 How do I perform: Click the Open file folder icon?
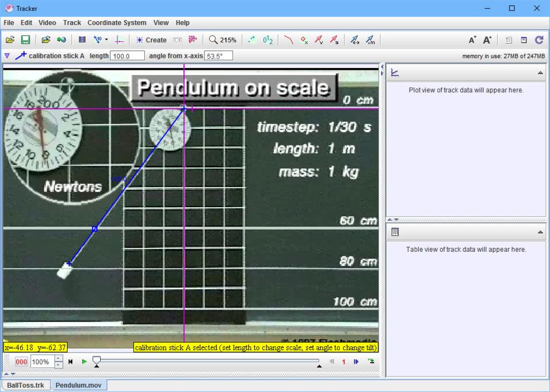coord(10,40)
